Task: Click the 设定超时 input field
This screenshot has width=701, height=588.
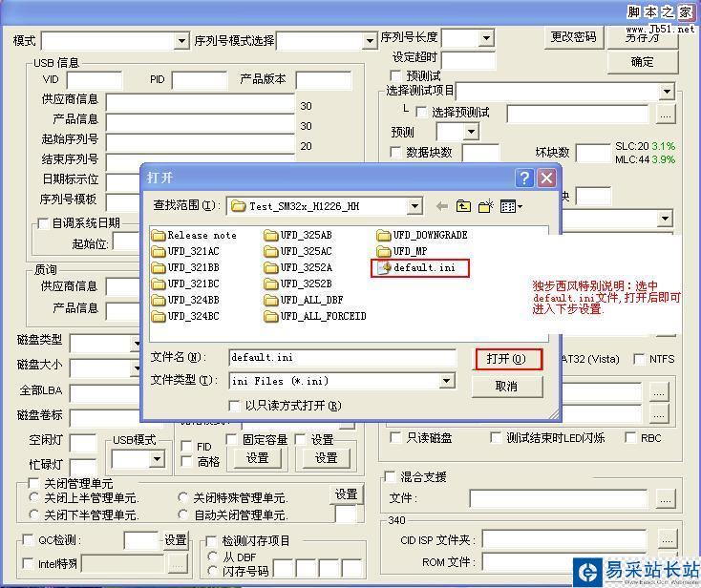Action: click(469, 59)
